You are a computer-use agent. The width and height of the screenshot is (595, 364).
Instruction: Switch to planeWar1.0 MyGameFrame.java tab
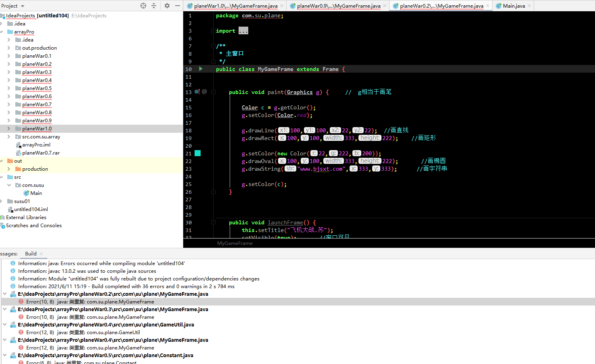coord(235,6)
